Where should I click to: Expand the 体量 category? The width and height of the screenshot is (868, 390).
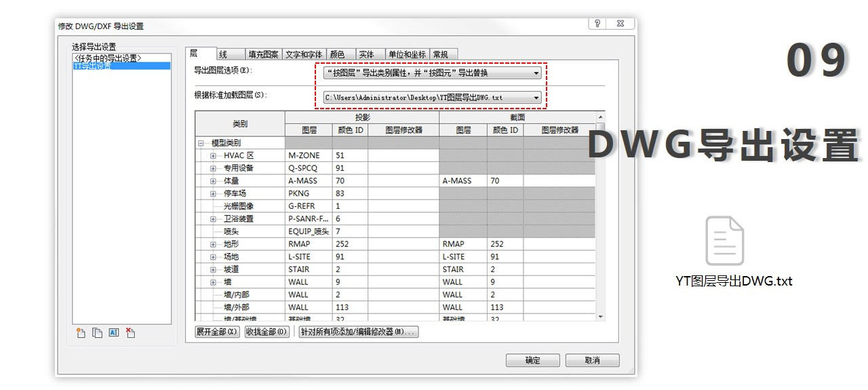213,181
